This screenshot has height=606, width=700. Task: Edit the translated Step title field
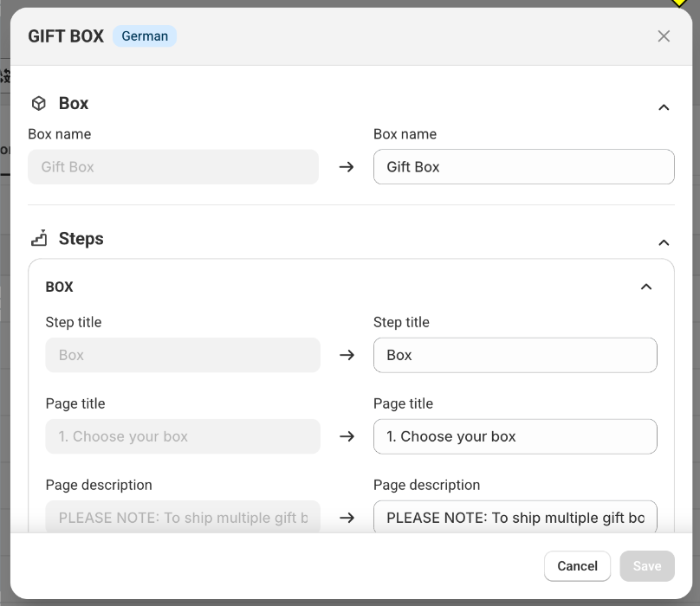pos(515,355)
